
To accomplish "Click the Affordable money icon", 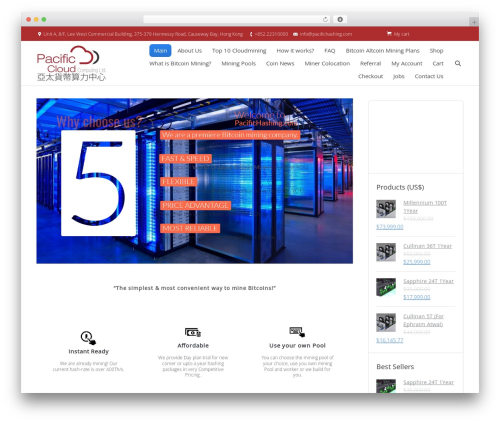I will coord(193,332).
